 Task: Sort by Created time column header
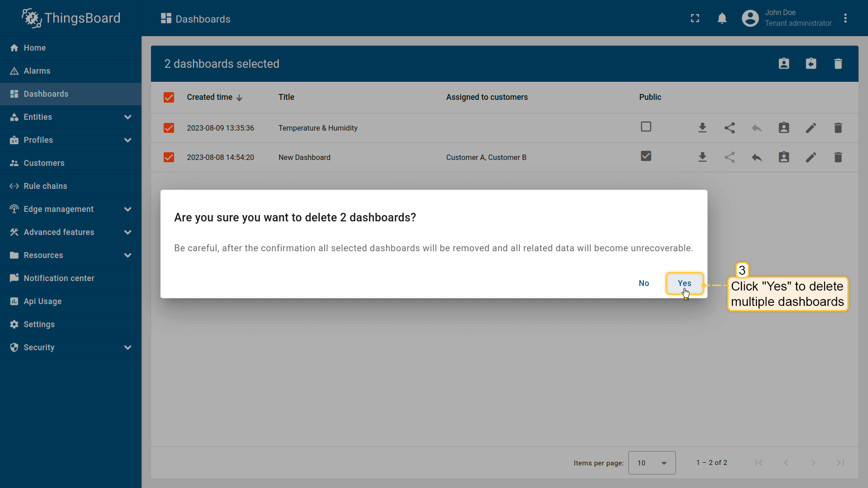(x=210, y=97)
